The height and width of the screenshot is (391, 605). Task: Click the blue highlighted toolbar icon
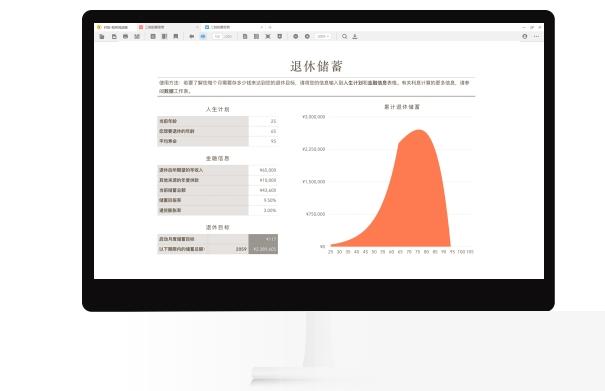[x=203, y=36]
